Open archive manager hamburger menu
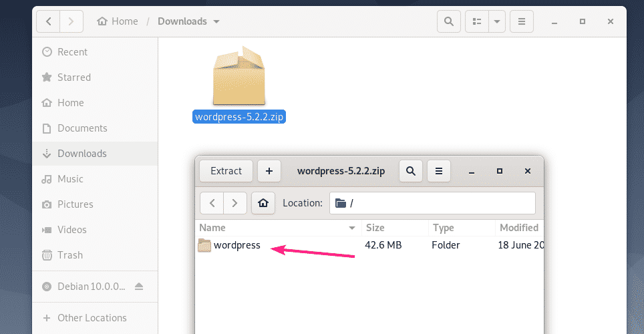Viewport: 644px width, 334px height. [439, 171]
